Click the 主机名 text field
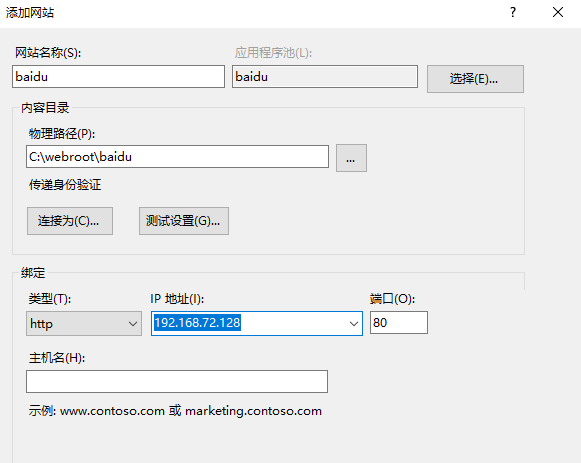 (177, 382)
